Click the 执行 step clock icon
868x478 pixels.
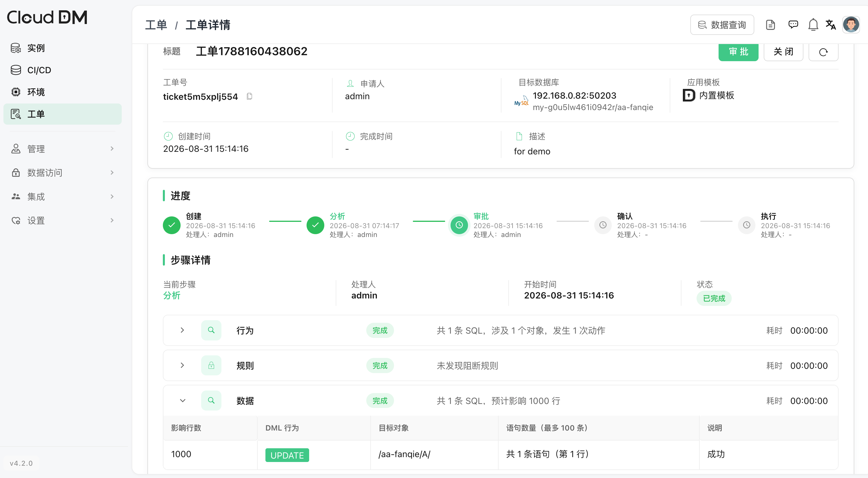tap(747, 225)
